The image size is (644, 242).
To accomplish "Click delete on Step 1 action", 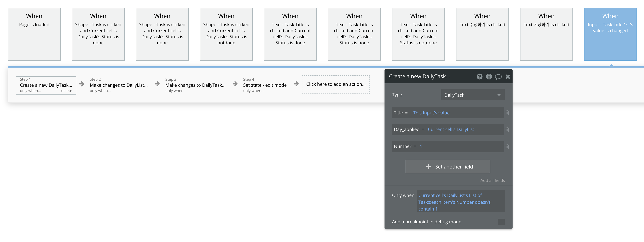I will click(x=66, y=91).
